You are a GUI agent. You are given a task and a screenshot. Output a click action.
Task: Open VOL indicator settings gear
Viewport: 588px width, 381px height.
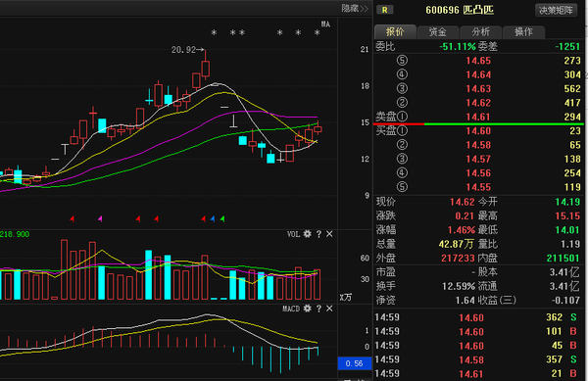coord(307,234)
